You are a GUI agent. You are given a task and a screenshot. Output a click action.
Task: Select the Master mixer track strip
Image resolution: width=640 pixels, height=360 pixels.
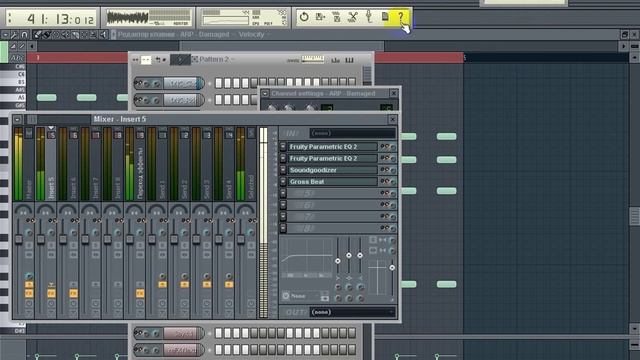click(23, 164)
